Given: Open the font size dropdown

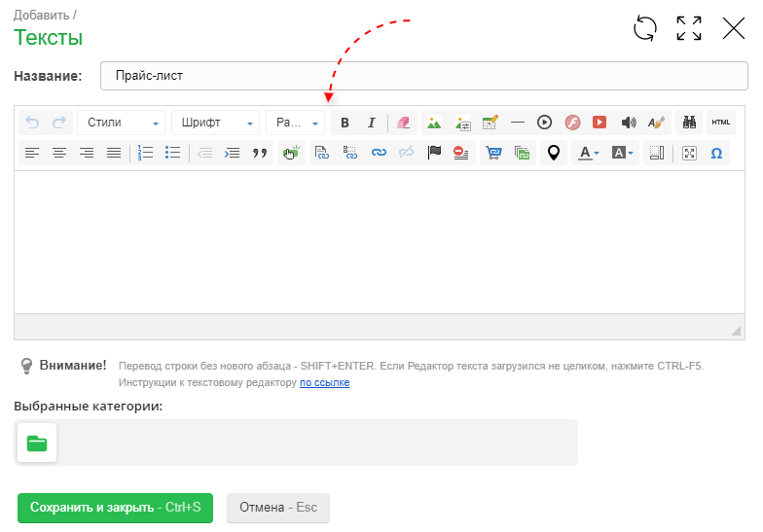Looking at the screenshot, I should tap(296, 123).
